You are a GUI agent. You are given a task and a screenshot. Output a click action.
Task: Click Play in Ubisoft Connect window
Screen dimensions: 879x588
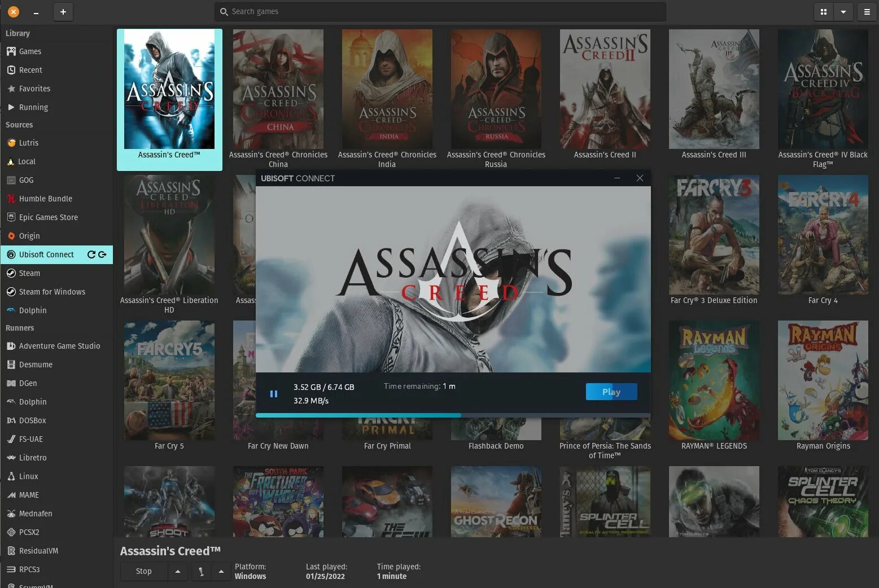611,392
